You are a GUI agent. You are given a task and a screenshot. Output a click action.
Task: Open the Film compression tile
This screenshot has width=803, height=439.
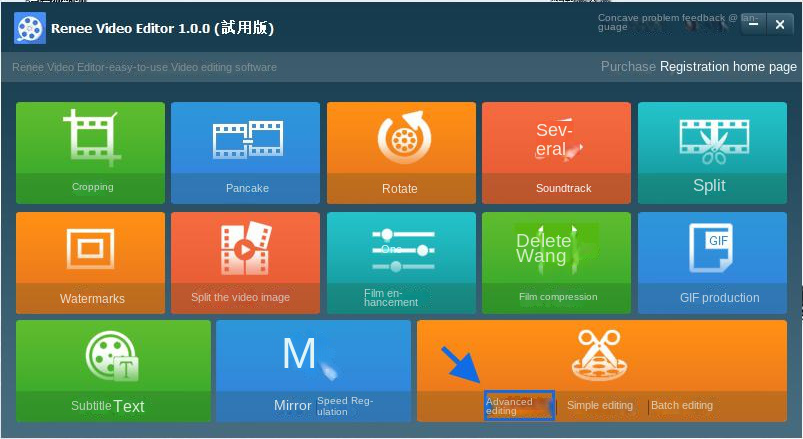pyautogui.click(x=556, y=263)
